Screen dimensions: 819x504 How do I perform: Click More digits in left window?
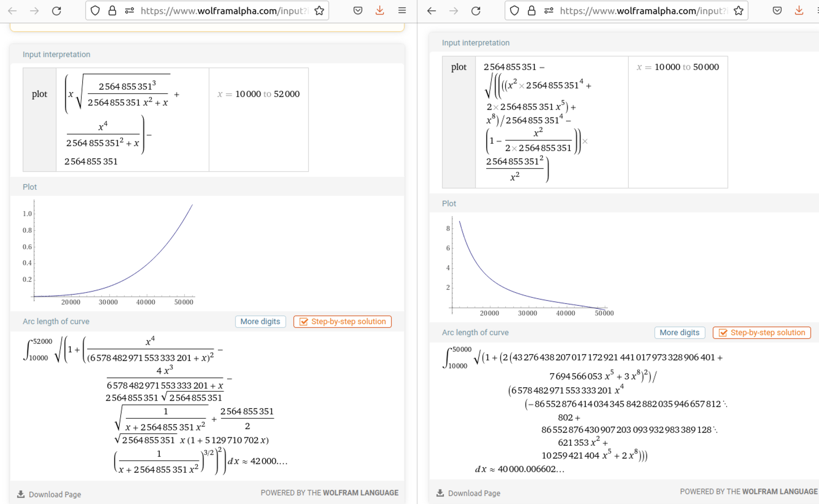coord(260,321)
